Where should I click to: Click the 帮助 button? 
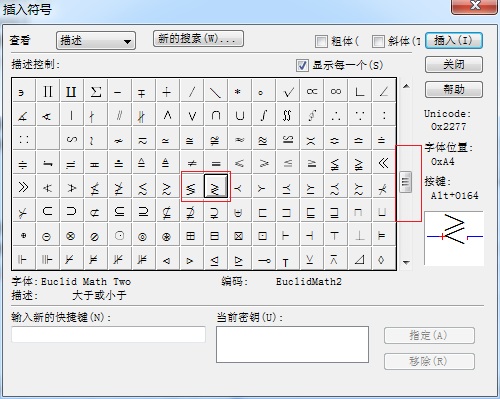click(x=454, y=89)
